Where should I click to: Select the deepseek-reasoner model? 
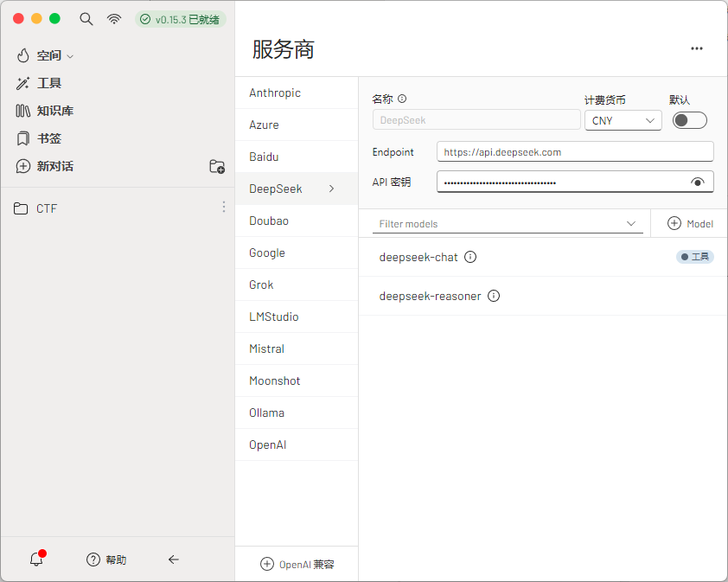543,297
